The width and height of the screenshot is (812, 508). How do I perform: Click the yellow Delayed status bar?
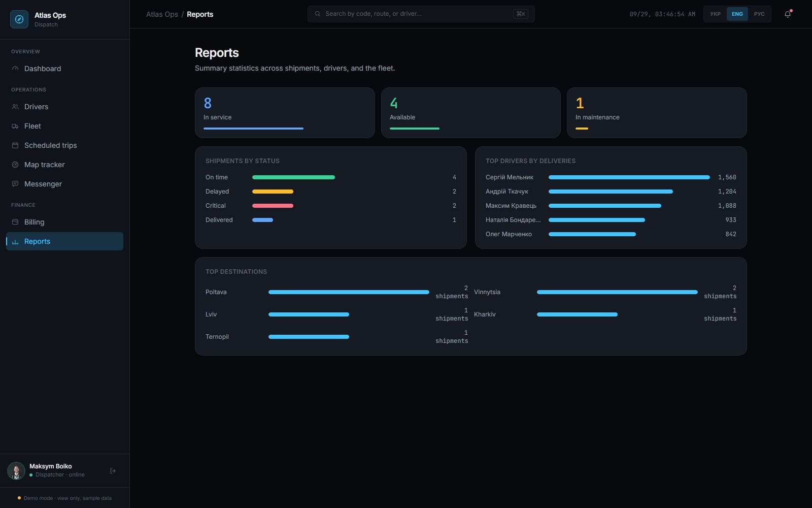point(273,192)
